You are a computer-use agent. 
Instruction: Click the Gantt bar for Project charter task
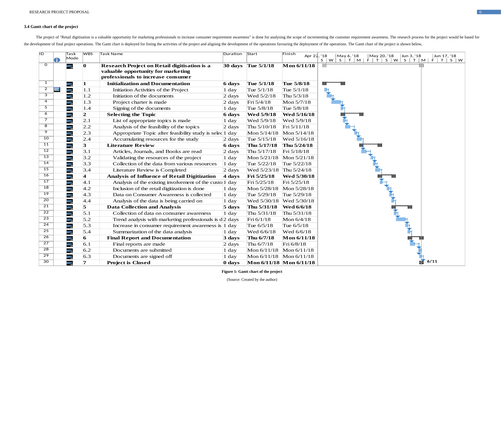(x=336, y=102)
